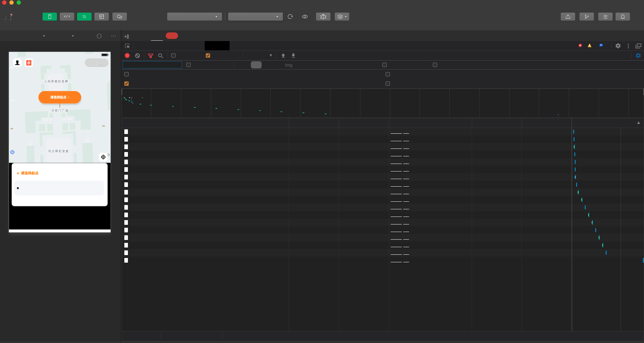Viewport: 644px width, 343px height.
Task: Tap the orange 请选择起点 map button
Action: 60,97
